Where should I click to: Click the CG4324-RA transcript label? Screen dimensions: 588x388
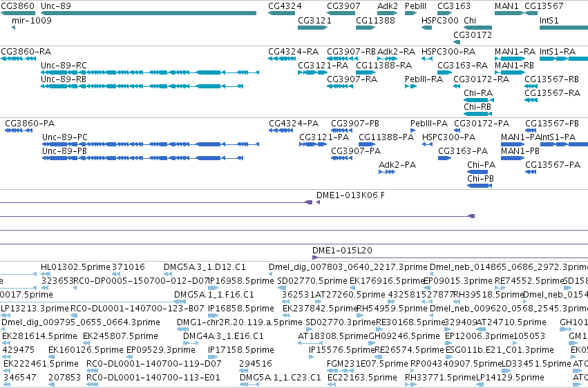[x=293, y=51]
